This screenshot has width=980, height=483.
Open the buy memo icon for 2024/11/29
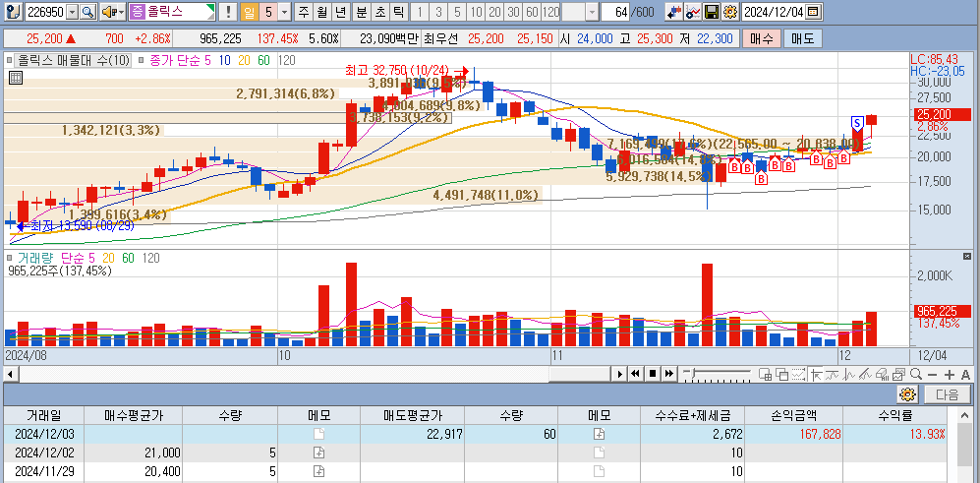click(318, 471)
